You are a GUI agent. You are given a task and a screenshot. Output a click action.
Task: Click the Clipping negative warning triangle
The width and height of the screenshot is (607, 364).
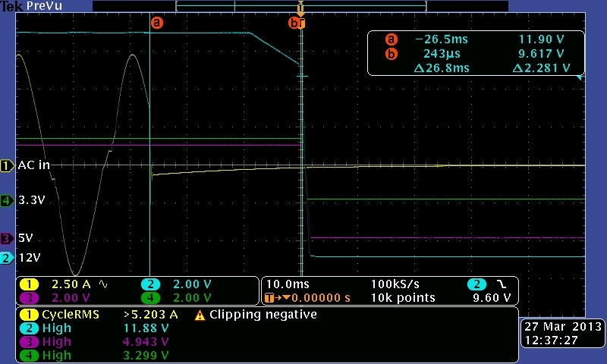200,315
